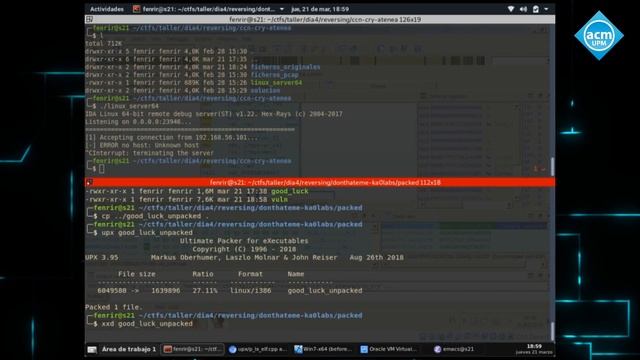This screenshot has width=640, height=360.
Task: Click the VM icon beside Win7-x64 taskbar entry
Action: point(298,349)
